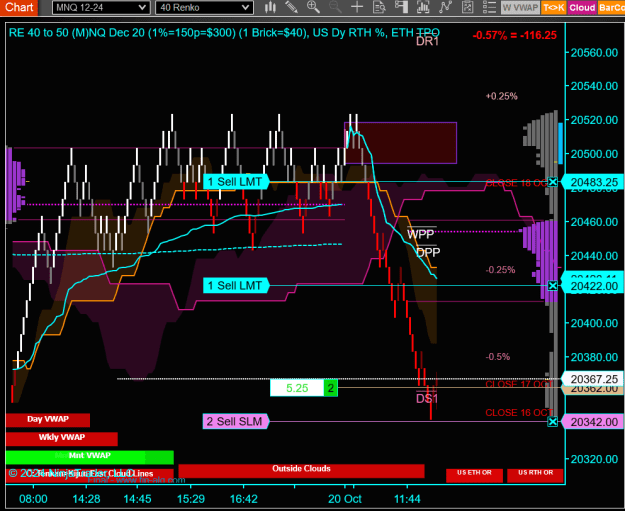This screenshot has height=511, width=625.
Task: Click the -0.57% = -116.25 readout
Action: 515,35
